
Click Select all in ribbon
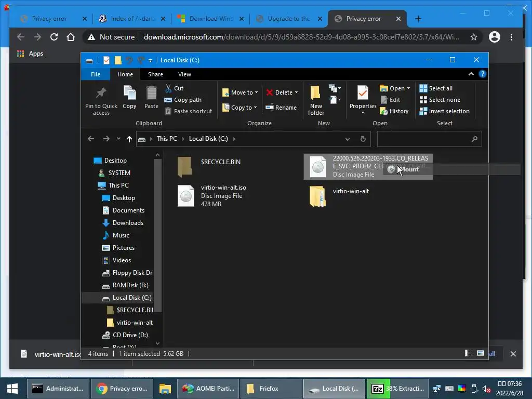(x=436, y=88)
